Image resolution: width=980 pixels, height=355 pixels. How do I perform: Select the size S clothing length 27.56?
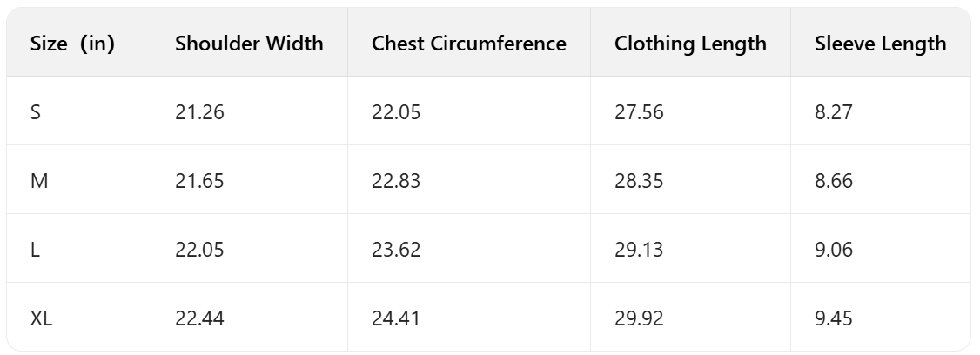639,112
